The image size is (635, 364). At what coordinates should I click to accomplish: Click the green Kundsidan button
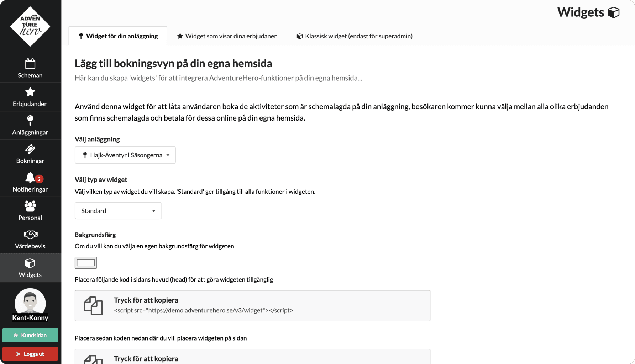[30, 335]
